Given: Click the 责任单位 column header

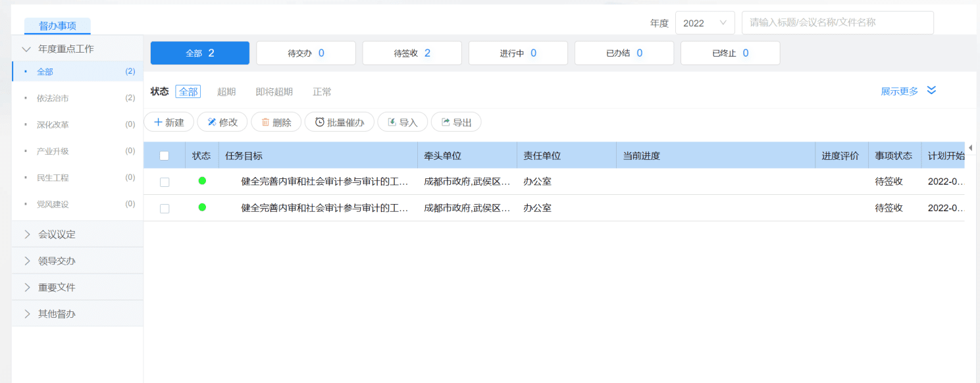Looking at the screenshot, I should tap(567, 156).
